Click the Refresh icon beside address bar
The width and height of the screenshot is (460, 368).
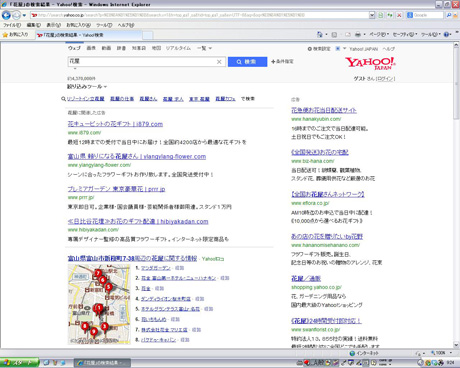pos(390,15)
